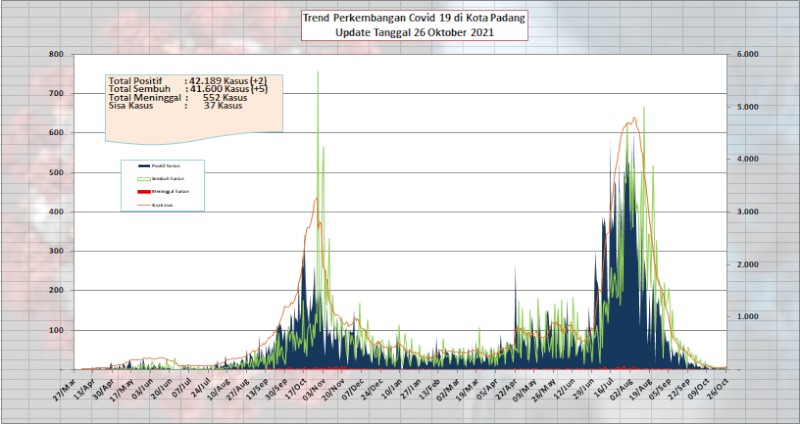The image size is (800, 424).
Task: Click the '27/Mar' date label on the x-axis
Action: click(x=65, y=390)
